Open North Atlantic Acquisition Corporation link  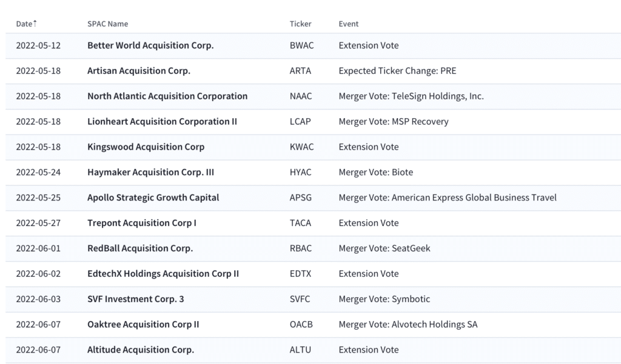point(167,96)
